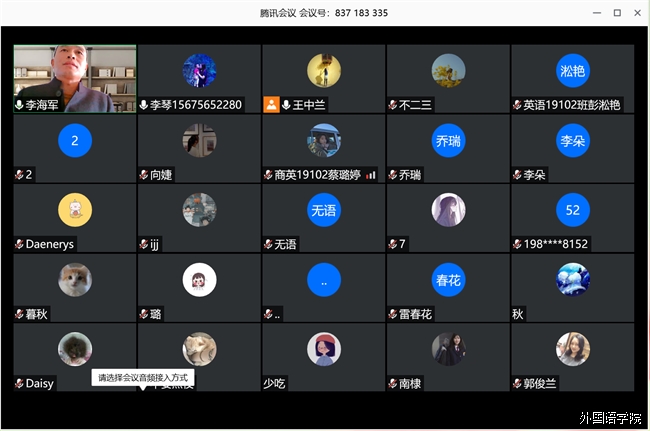The image size is (650, 431).
Task: Select the 无语 participant avatar
Action: 324,210
